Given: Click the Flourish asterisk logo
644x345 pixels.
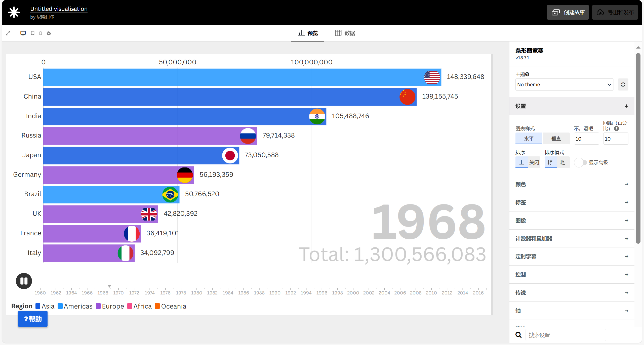Looking at the screenshot, I should (14, 12).
